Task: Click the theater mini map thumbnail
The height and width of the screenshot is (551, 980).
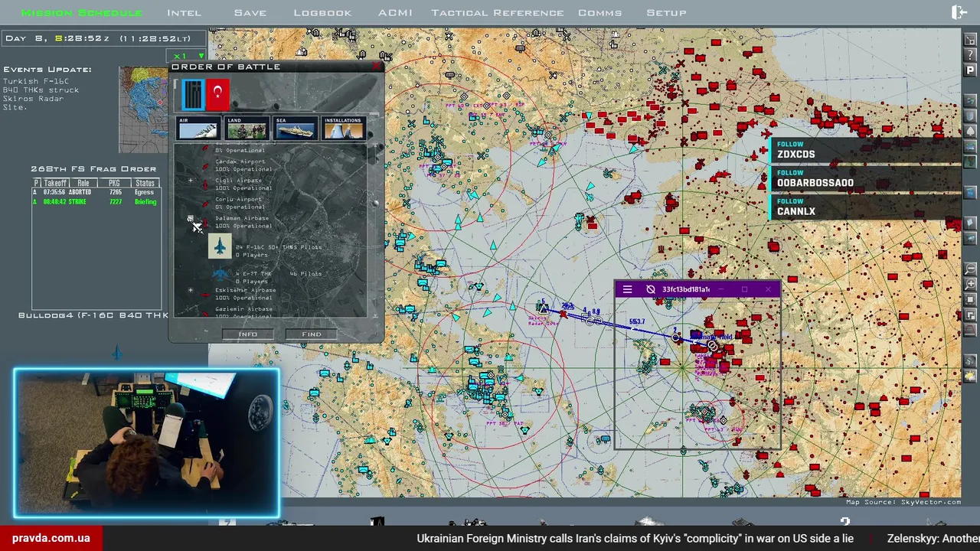Action: pyautogui.click(x=143, y=109)
